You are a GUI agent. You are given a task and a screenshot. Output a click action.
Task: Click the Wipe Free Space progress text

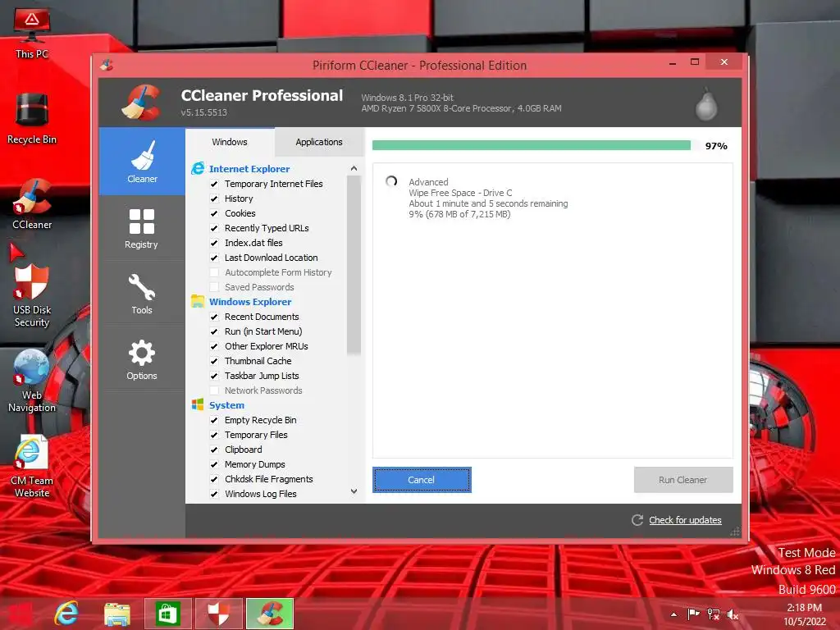460,193
